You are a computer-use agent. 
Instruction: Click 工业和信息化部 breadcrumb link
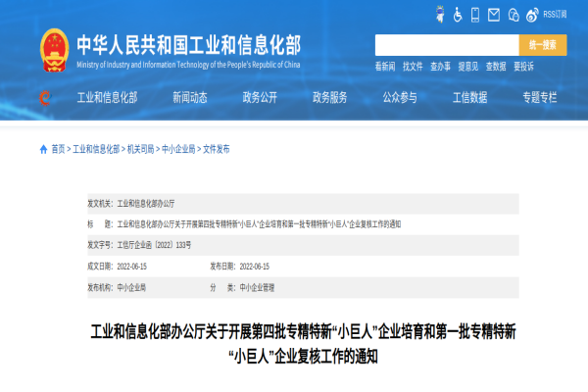tap(96, 149)
